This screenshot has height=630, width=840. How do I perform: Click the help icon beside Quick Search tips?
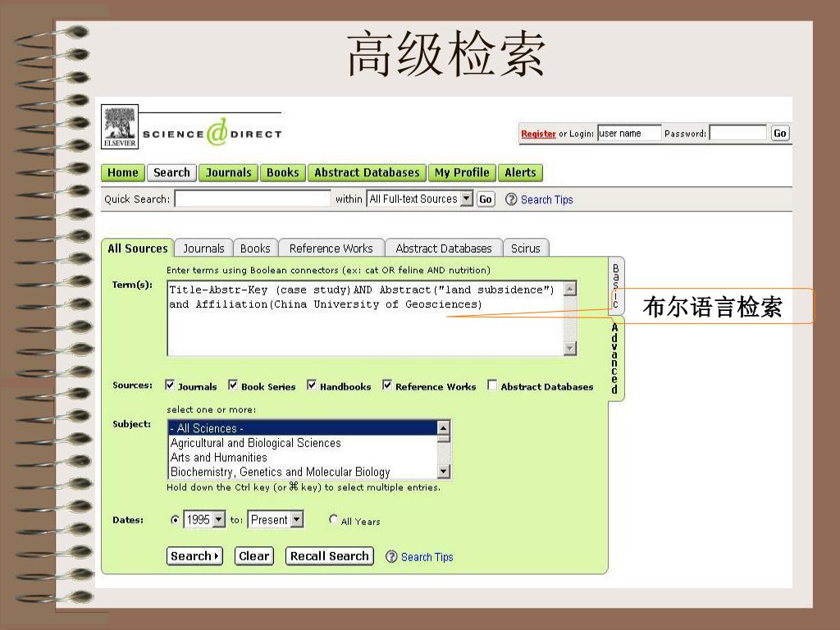(x=511, y=199)
